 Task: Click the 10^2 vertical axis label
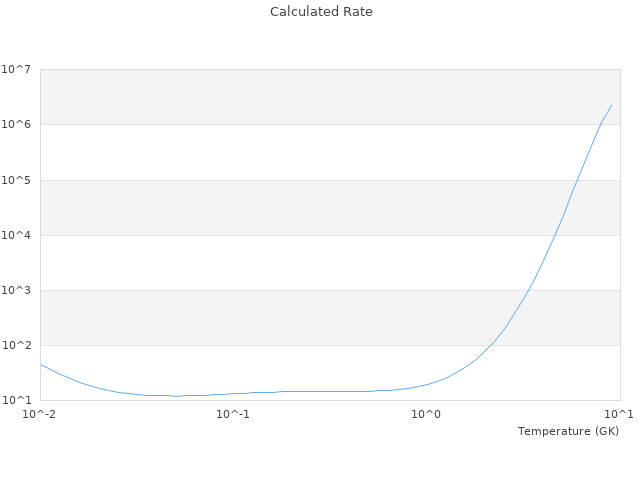(x=15, y=345)
